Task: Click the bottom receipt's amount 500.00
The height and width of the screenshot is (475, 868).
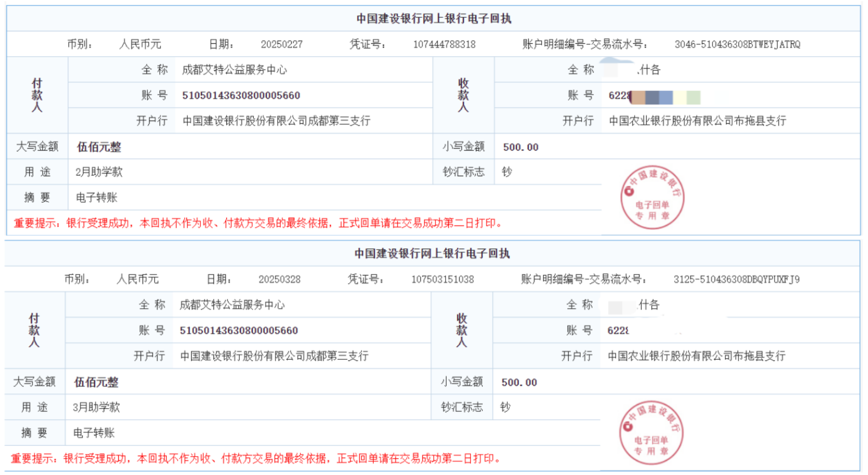Action: point(519,382)
